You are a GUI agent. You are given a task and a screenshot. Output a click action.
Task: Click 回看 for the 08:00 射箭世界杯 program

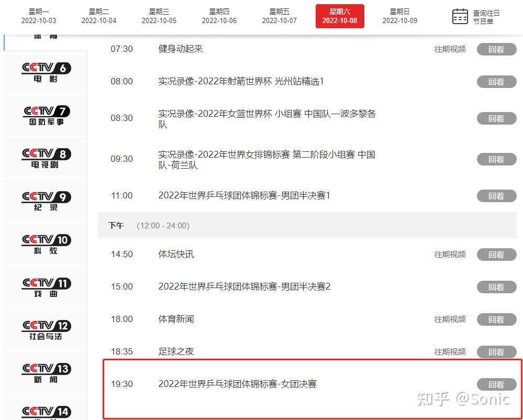point(496,82)
